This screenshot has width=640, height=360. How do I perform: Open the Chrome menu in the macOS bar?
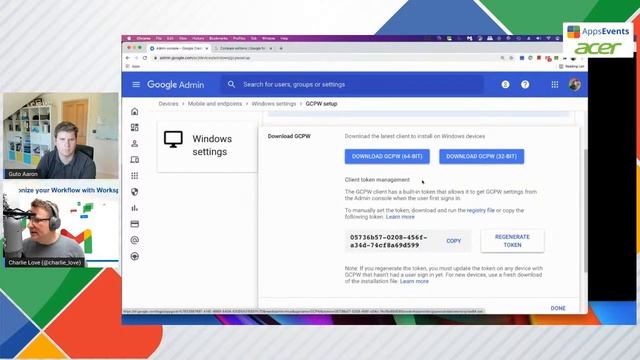point(143,38)
